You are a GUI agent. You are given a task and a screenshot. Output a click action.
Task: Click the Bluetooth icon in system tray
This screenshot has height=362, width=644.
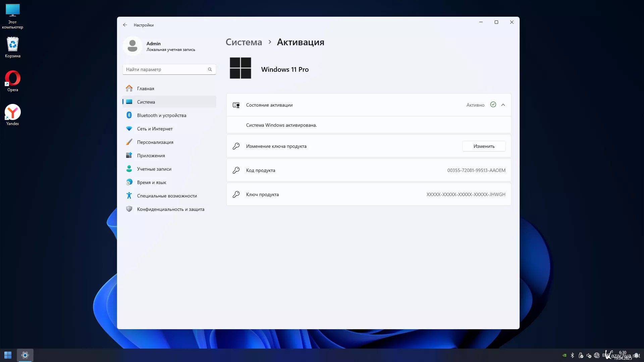point(572,355)
